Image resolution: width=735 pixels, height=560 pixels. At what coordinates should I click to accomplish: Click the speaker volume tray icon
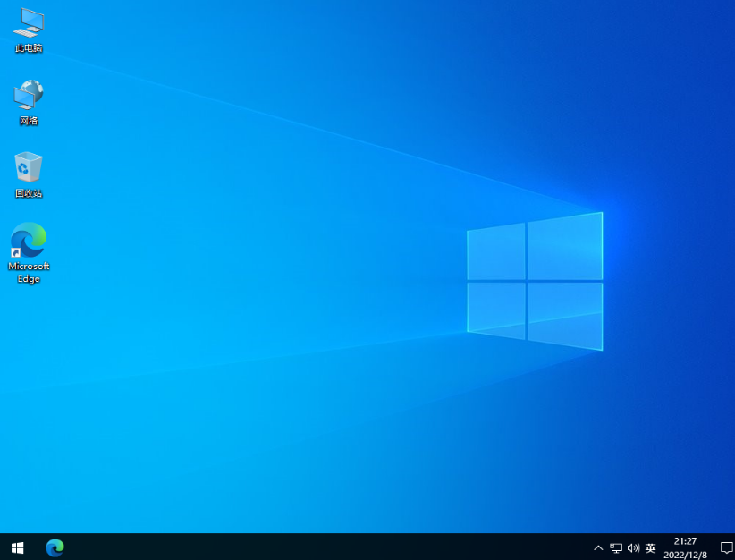click(x=634, y=547)
